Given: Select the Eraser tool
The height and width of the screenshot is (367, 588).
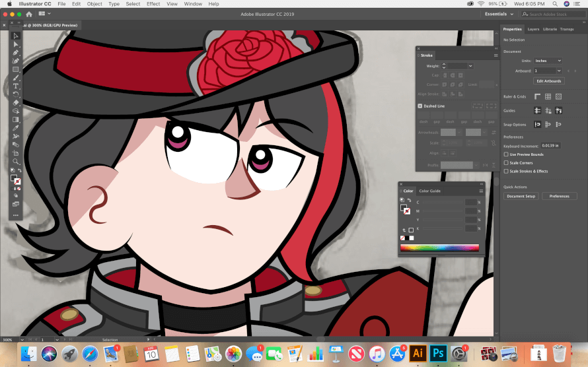Looking at the screenshot, I should click(x=15, y=103).
